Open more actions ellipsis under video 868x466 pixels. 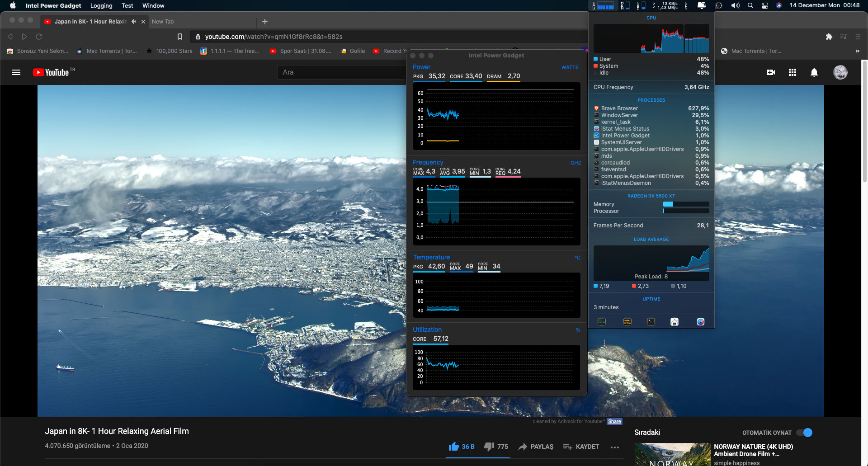click(x=614, y=447)
